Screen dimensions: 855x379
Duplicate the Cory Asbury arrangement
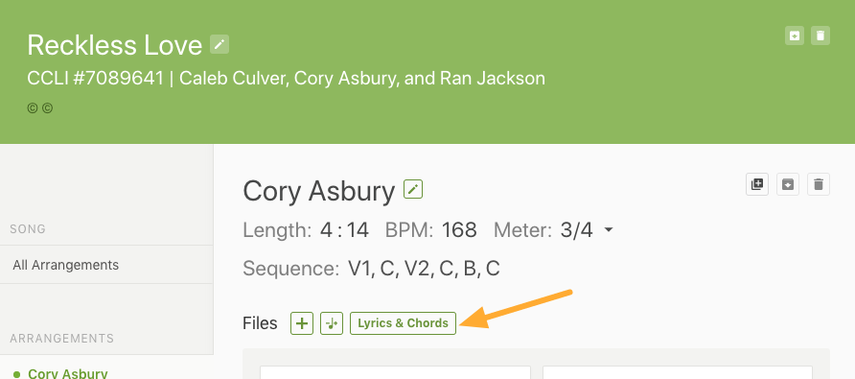coord(757,184)
